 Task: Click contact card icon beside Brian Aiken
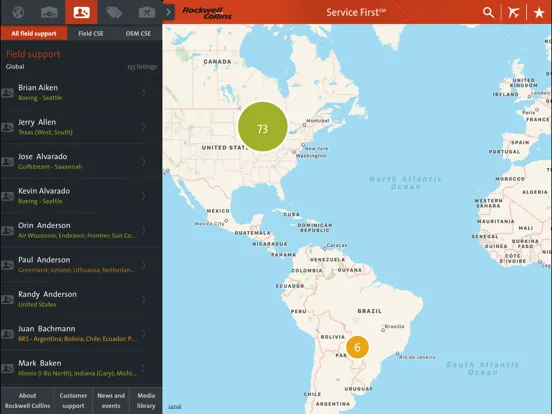tap(7, 93)
